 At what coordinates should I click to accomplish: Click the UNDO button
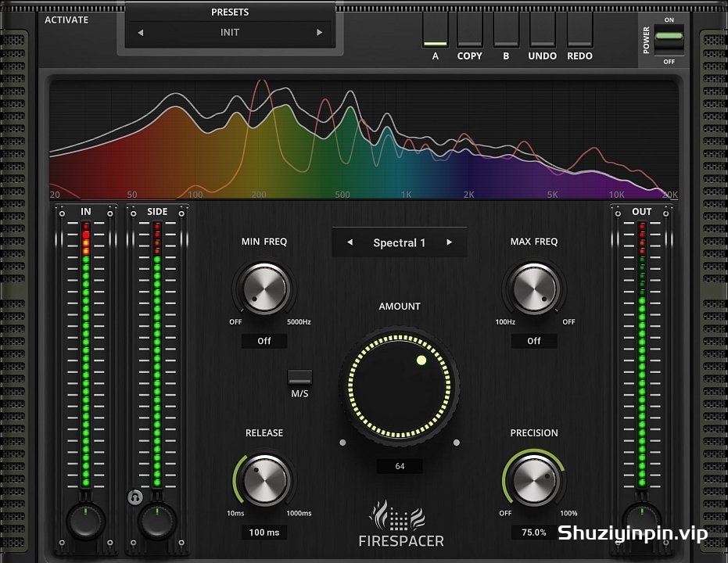pyautogui.click(x=543, y=30)
